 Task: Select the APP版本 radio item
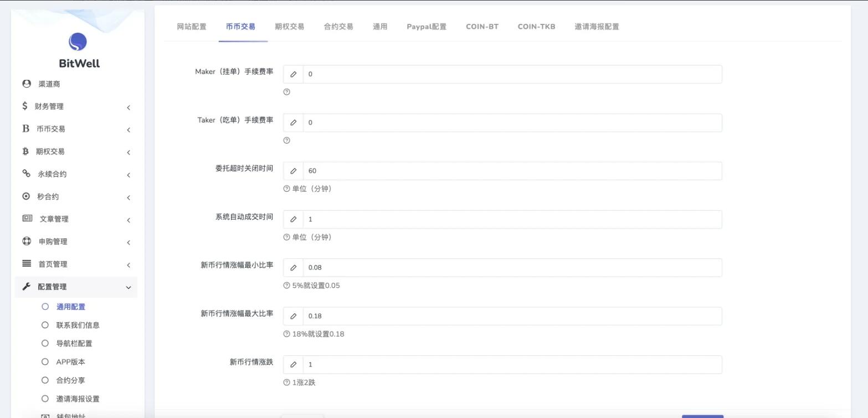coord(45,361)
